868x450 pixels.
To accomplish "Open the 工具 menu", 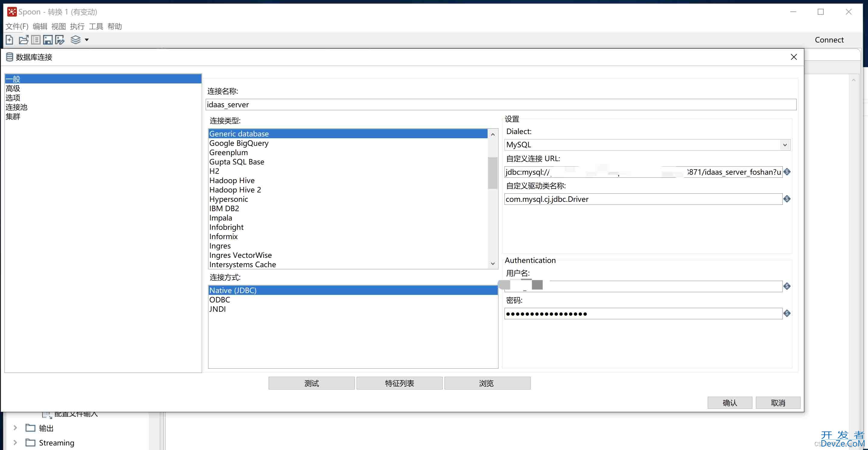I will [x=96, y=26].
